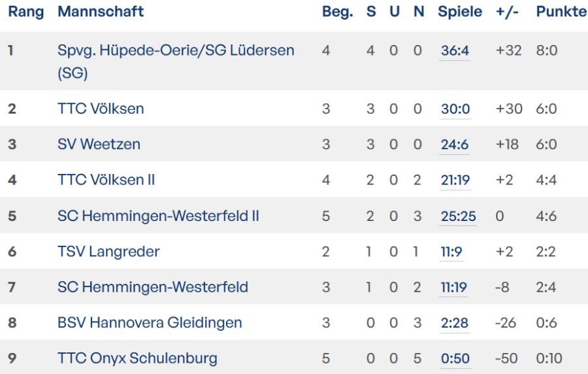This screenshot has height=374, width=588.
Task: Open TTC Onyx Schulenburg team page
Action: click(x=137, y=358)
